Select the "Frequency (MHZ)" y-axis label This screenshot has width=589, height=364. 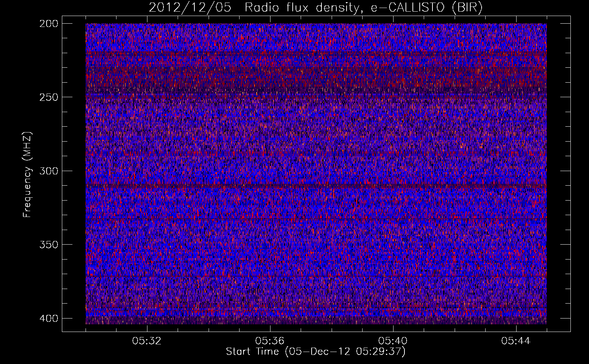[27, 174]
